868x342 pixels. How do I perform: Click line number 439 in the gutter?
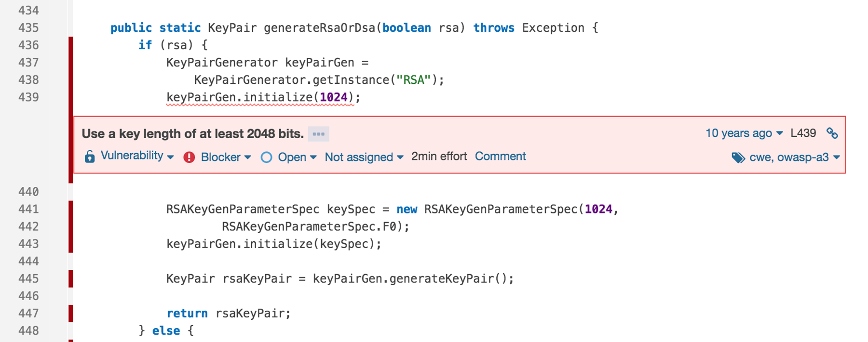point(28,97)
